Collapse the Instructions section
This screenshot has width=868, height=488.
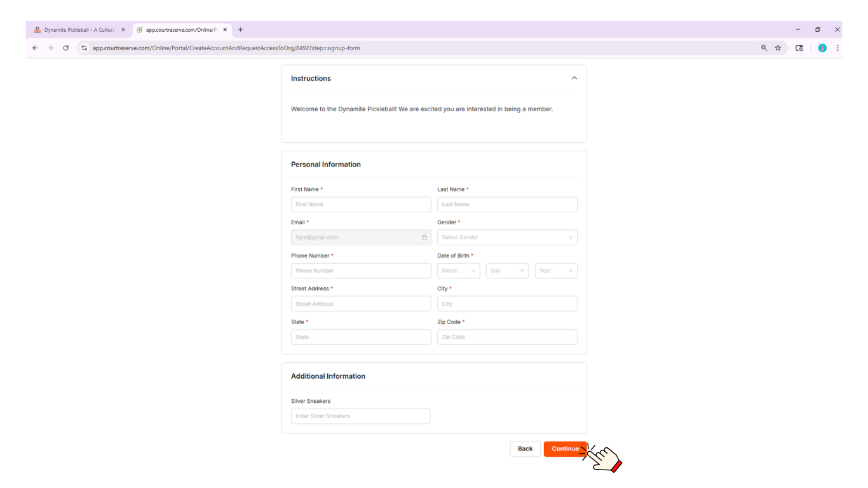(x=574, y=78)
